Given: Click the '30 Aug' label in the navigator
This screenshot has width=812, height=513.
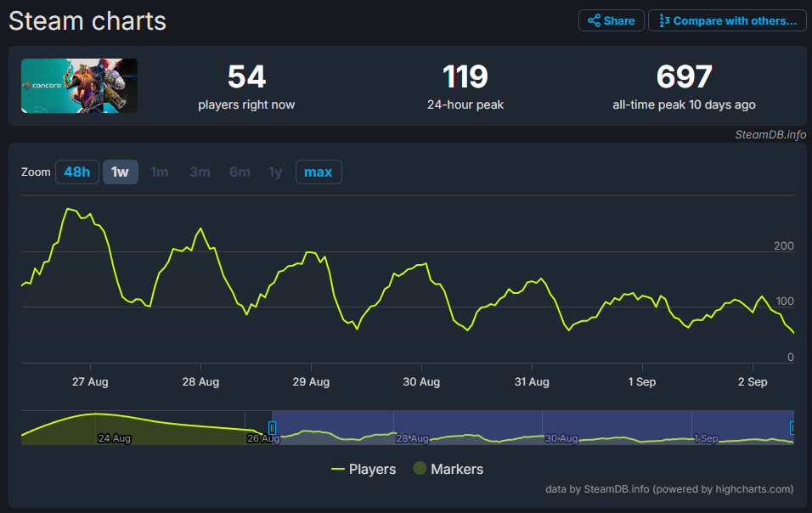Looking at the screenshot, I should pyautogui.click(x=561, y=438).
